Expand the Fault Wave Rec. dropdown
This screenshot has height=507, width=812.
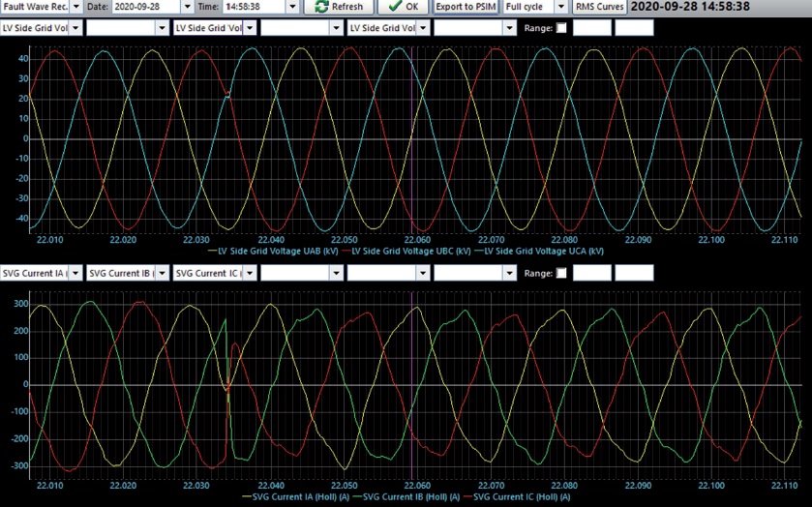[76, 7]
